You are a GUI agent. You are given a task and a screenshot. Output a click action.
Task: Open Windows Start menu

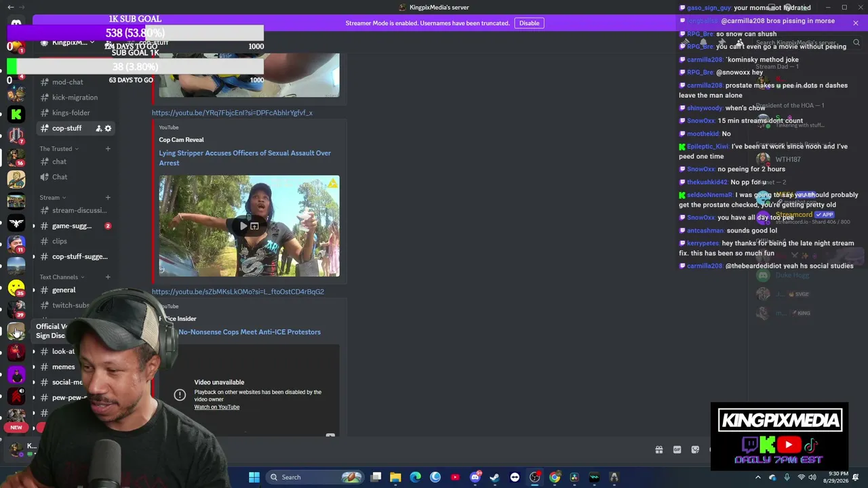pos(254,477)
